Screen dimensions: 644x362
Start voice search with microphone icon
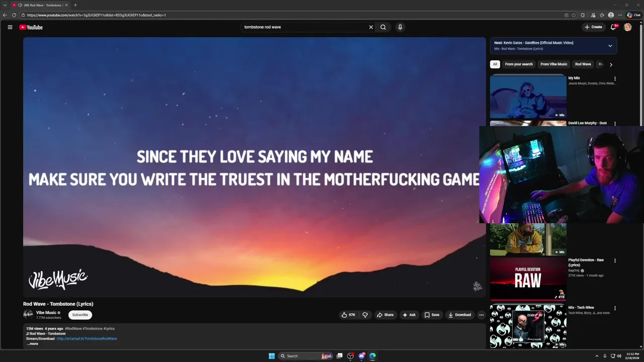pos(400,27)
